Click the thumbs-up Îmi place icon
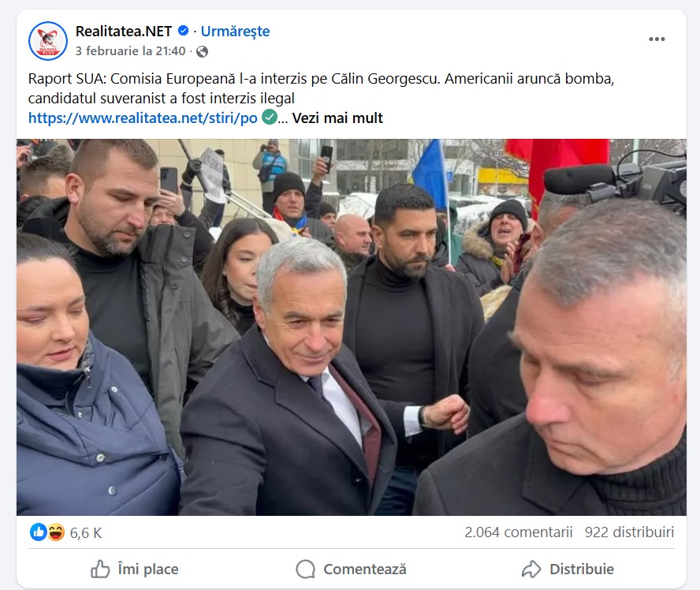 (100, 569)
